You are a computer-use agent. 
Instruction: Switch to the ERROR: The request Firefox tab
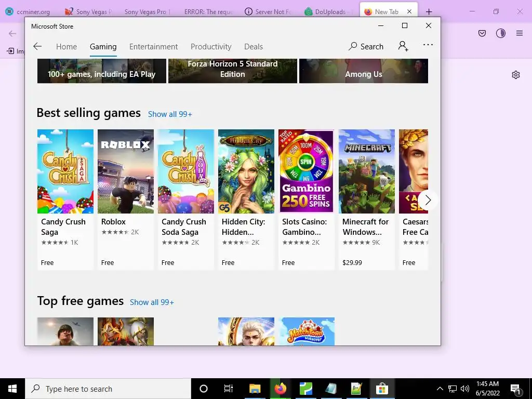pos(208,11)
